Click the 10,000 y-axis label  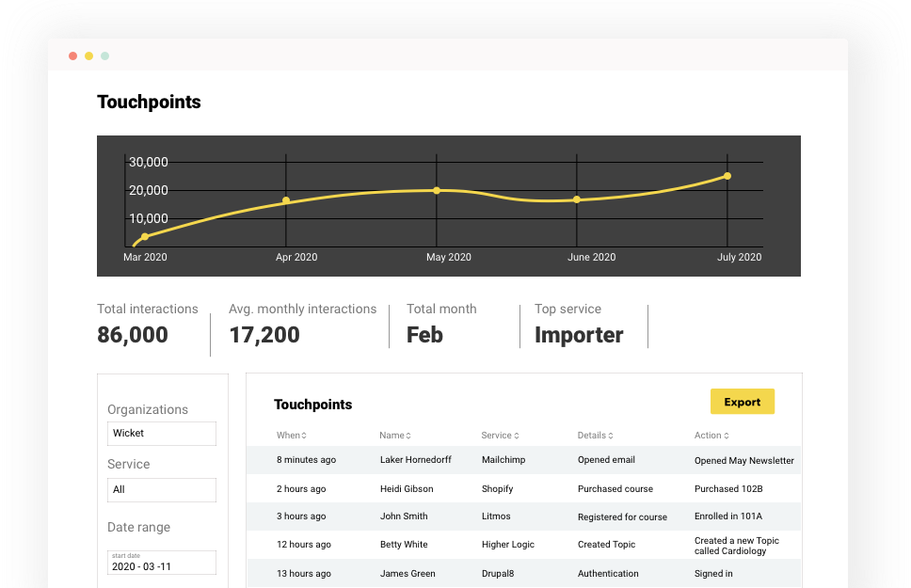[148, 219]
